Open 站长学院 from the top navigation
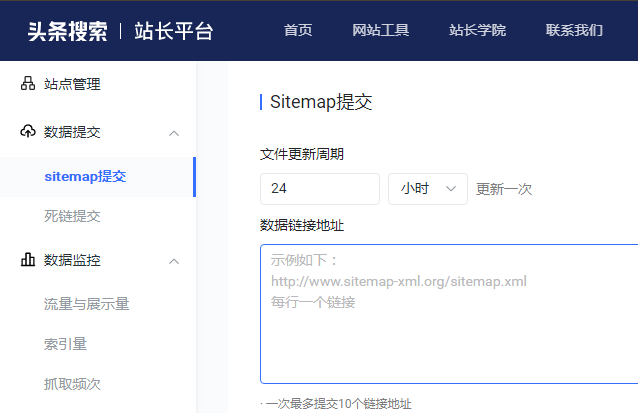The image size is (638, 413). click(477, 30)
